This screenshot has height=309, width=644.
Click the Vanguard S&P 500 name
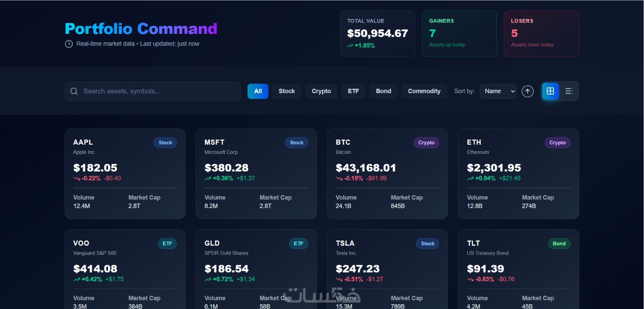pos(95,253)
